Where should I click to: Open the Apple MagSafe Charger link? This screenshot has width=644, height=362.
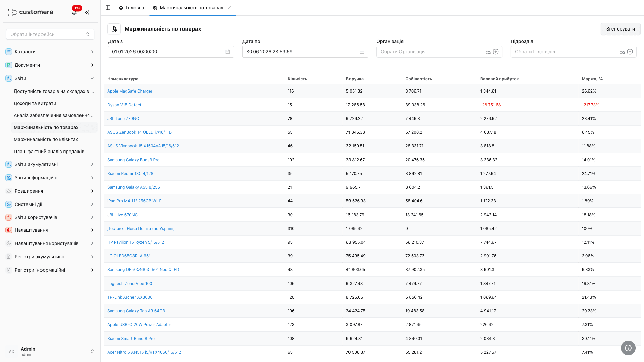pos(130,91)
